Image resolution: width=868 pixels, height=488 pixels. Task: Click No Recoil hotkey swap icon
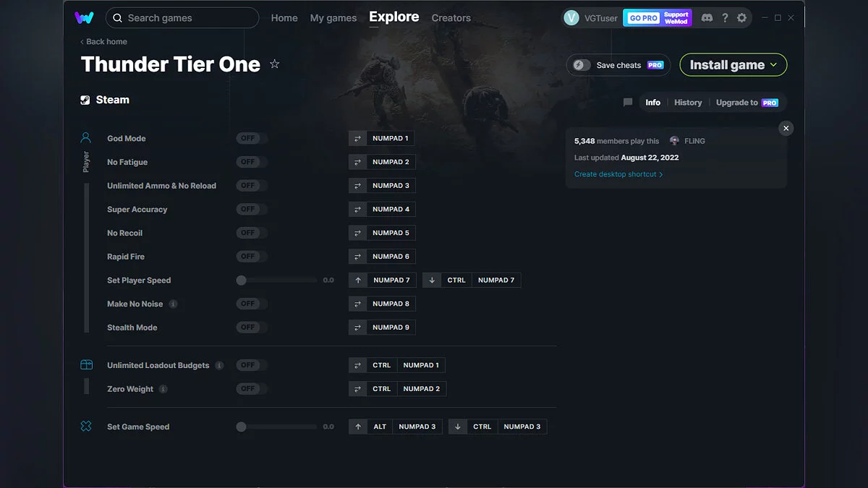(x=357, y=233)
